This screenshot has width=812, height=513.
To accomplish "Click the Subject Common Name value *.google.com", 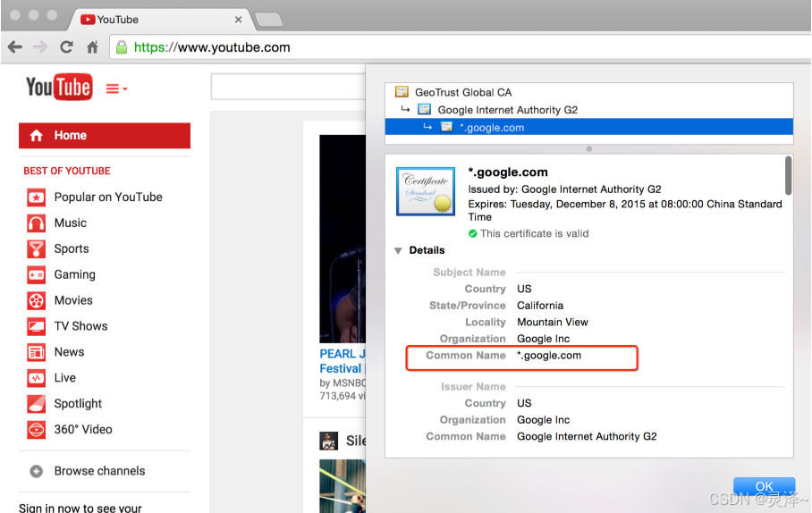I will coord(549,356).
